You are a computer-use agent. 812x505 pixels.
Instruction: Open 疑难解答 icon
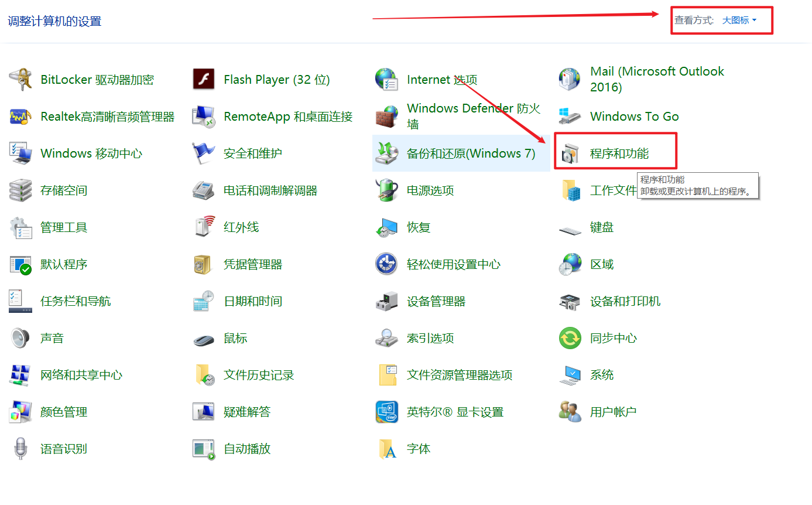tap(204, 412)
